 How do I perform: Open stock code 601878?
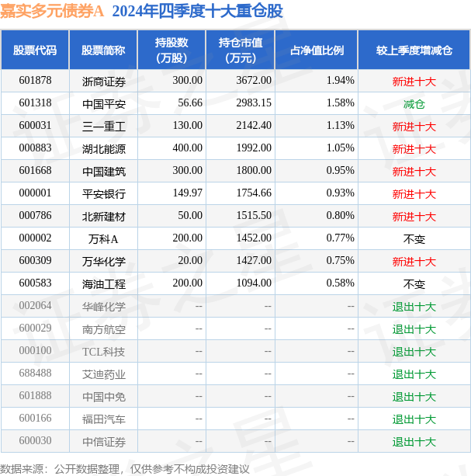tap(35, 81)
